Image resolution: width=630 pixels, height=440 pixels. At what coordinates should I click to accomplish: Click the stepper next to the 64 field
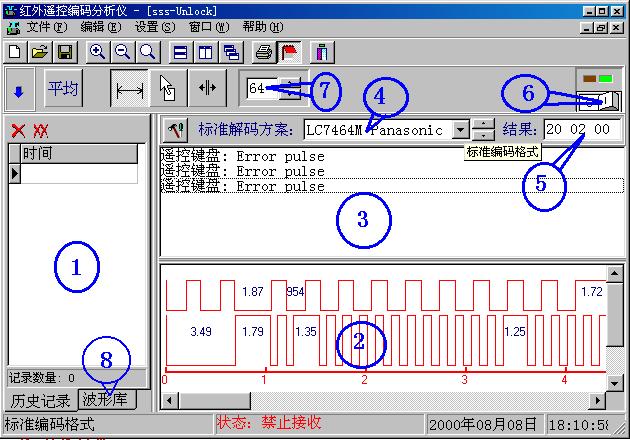click(x=290, y=88)
